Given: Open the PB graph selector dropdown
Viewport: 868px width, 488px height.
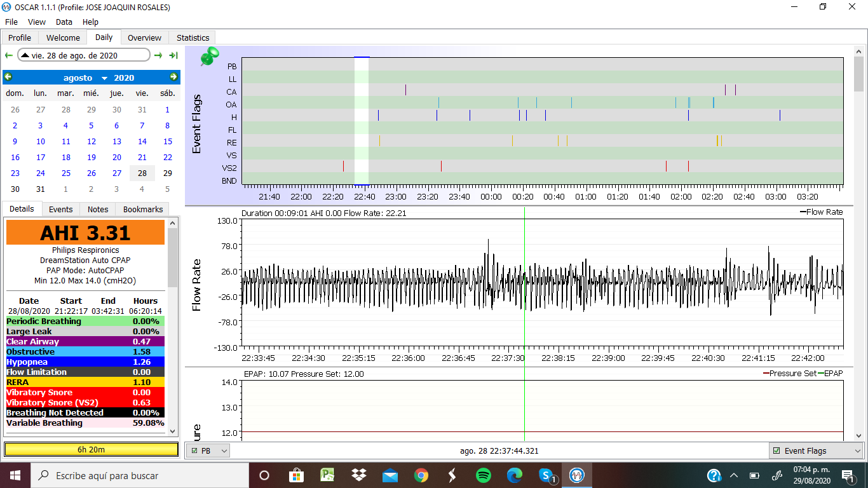Looking at the screenshot, I should (x=208, y=451).
